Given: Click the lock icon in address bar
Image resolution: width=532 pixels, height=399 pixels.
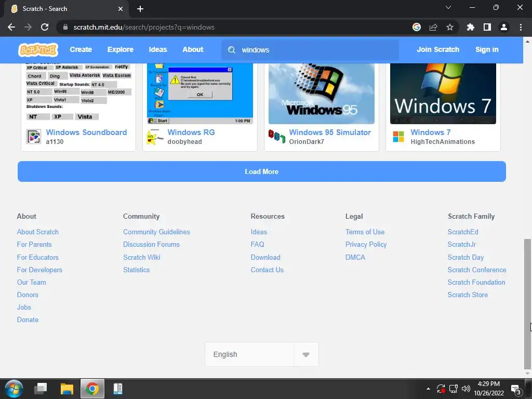Looking at the screenshot, I should coord(65,27).
